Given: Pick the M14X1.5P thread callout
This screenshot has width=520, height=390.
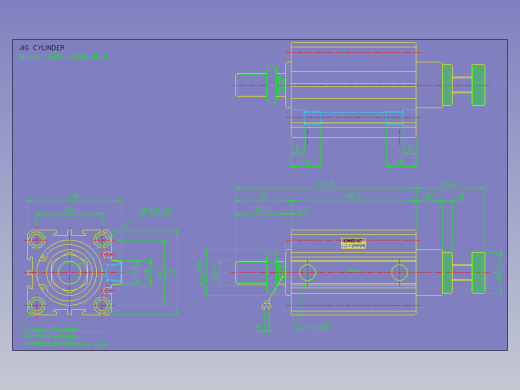Looking at the screenshot, I should point(155,210).
